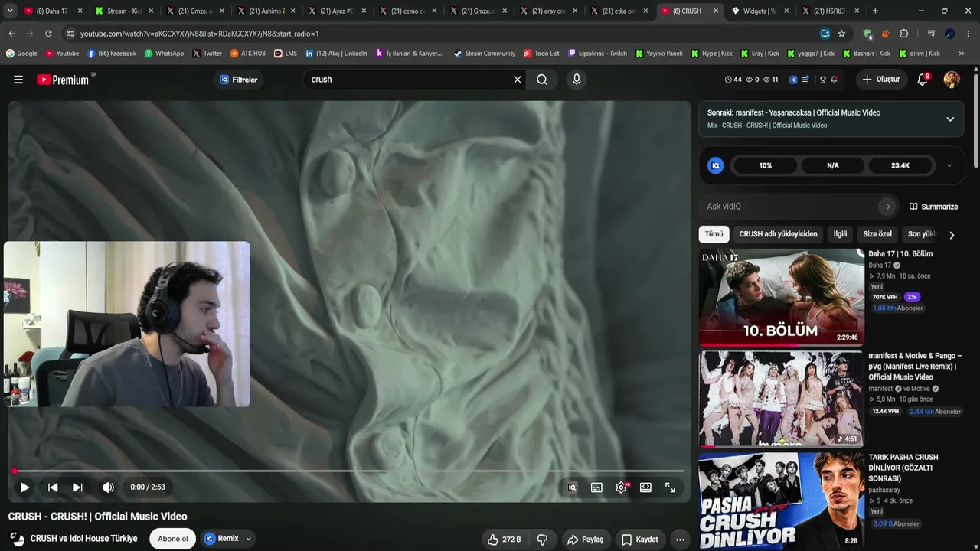Open the manifest & Motive pVg thumbnail

tap(781, 399)
